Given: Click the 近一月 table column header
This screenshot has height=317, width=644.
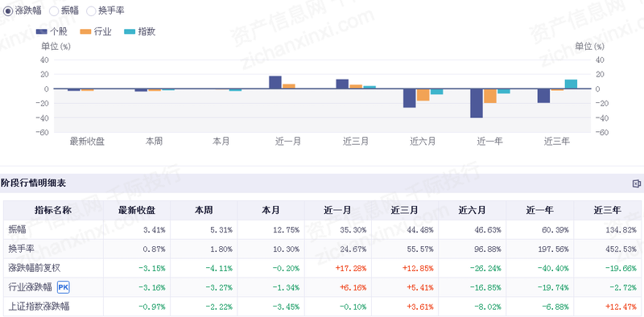Looking at the screenshot, I should click(x=337, y=210).
